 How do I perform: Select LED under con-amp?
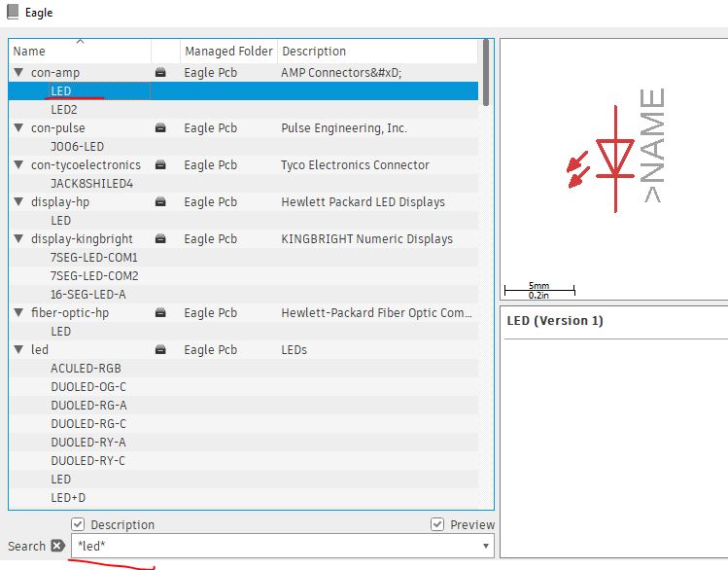click(x=61, y=91)
